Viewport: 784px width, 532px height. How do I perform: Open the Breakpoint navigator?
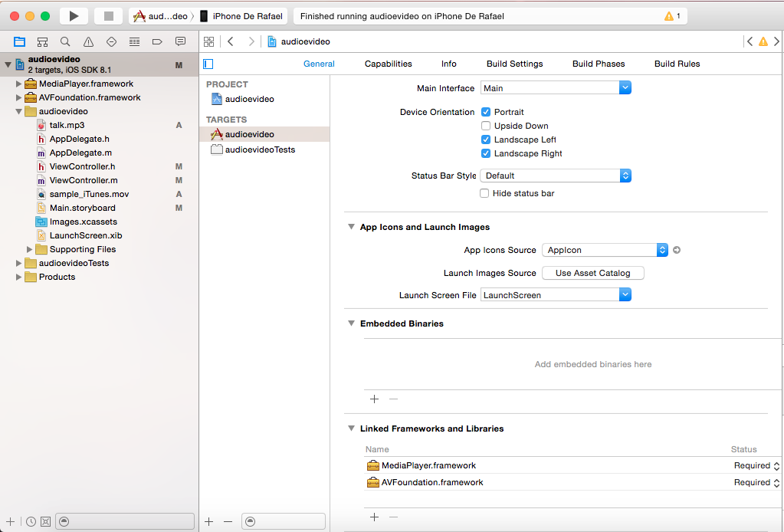coord(158,41)
